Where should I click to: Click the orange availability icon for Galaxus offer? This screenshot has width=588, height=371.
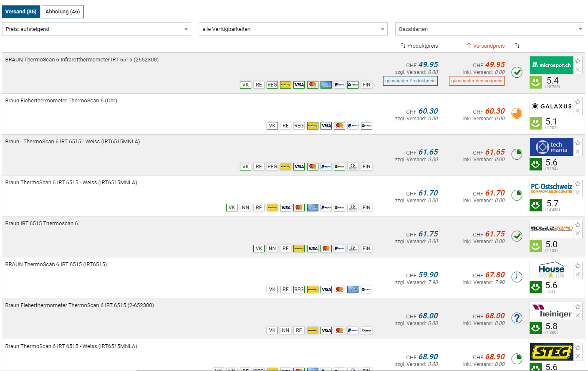point(517,113)
